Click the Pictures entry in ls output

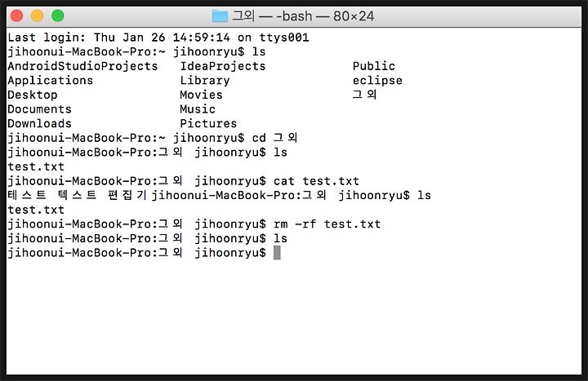click(208, 124)
